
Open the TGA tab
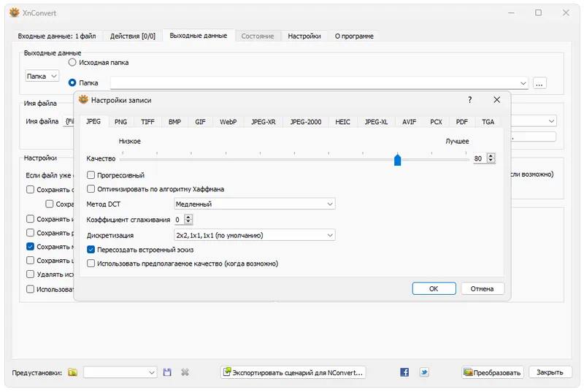pos(488,122)
